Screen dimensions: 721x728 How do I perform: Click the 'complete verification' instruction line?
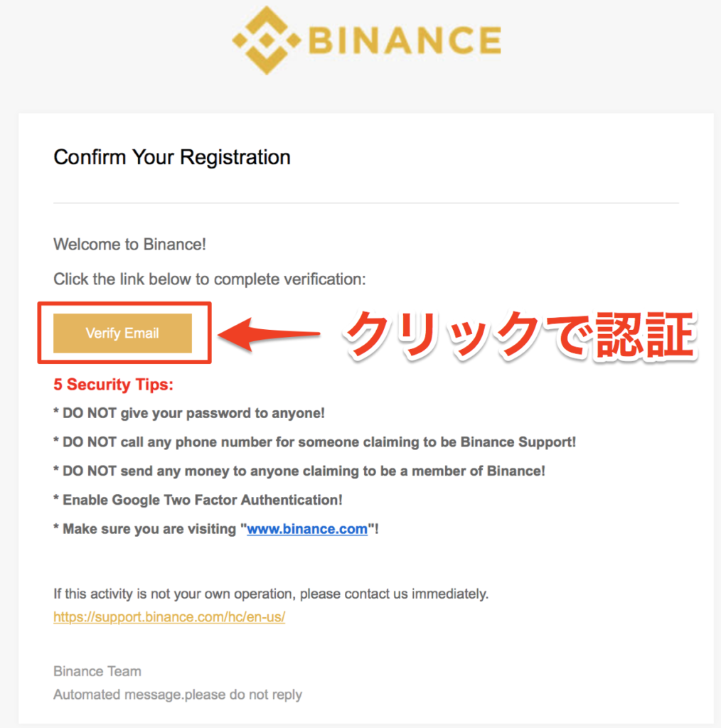209,279
